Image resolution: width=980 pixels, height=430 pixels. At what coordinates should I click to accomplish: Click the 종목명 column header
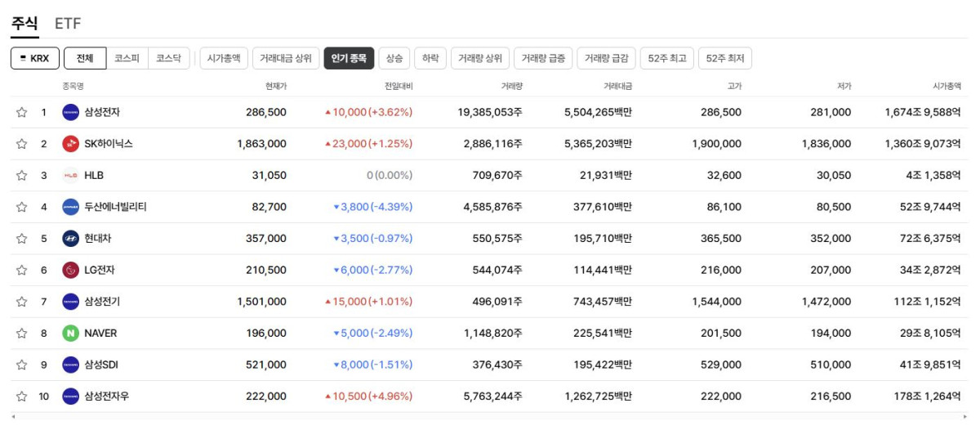tap(73, 86)
